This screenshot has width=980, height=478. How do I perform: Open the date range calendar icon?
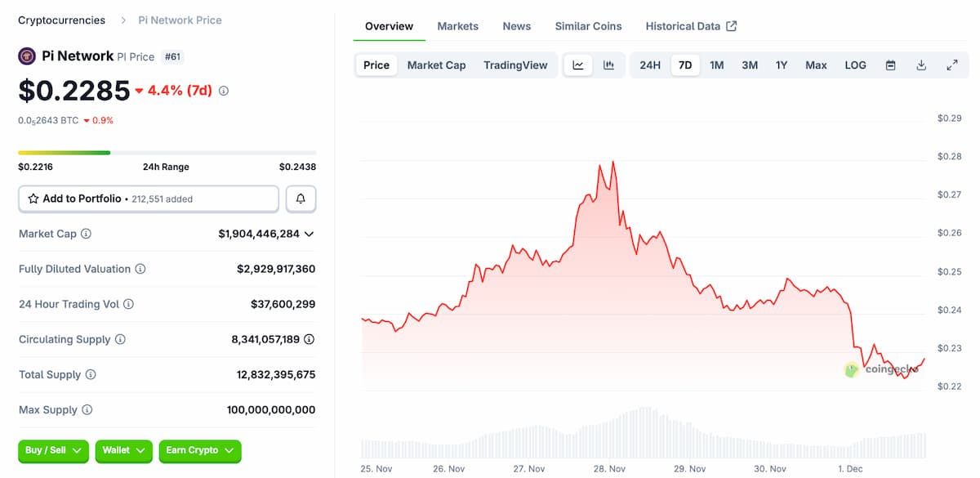coord(890,65)
